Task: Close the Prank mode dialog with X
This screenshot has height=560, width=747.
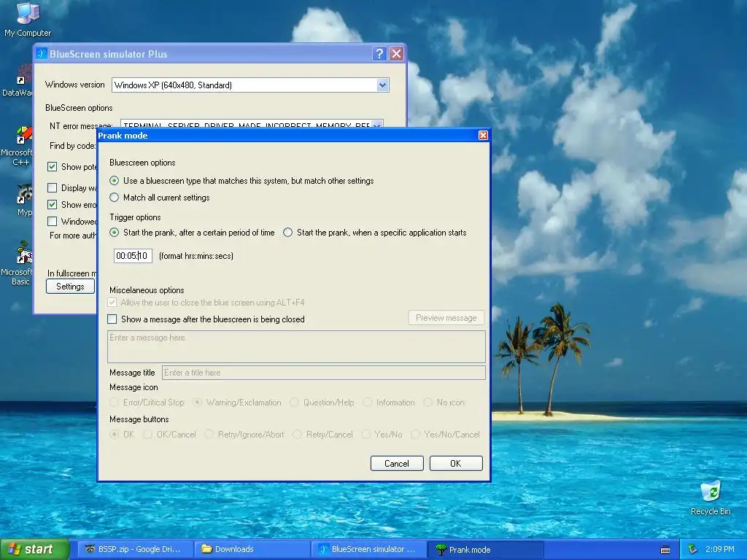Action: tap(483, 135)
